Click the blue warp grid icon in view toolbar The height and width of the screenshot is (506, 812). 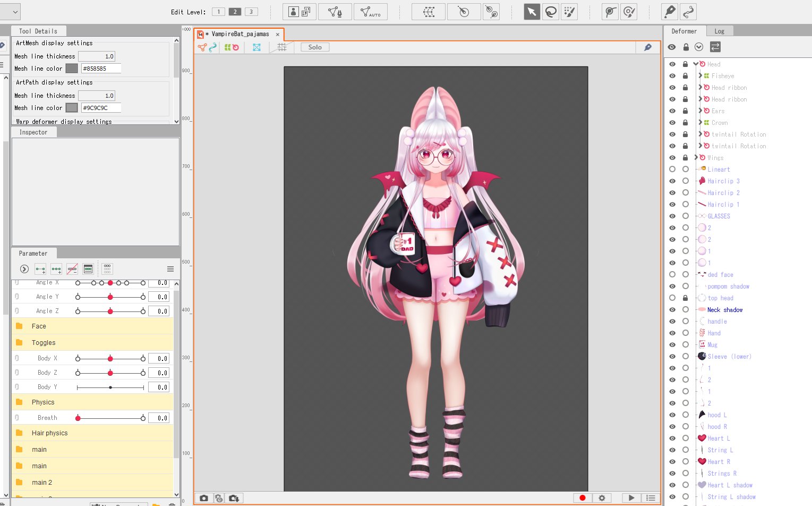coord(257,47)
